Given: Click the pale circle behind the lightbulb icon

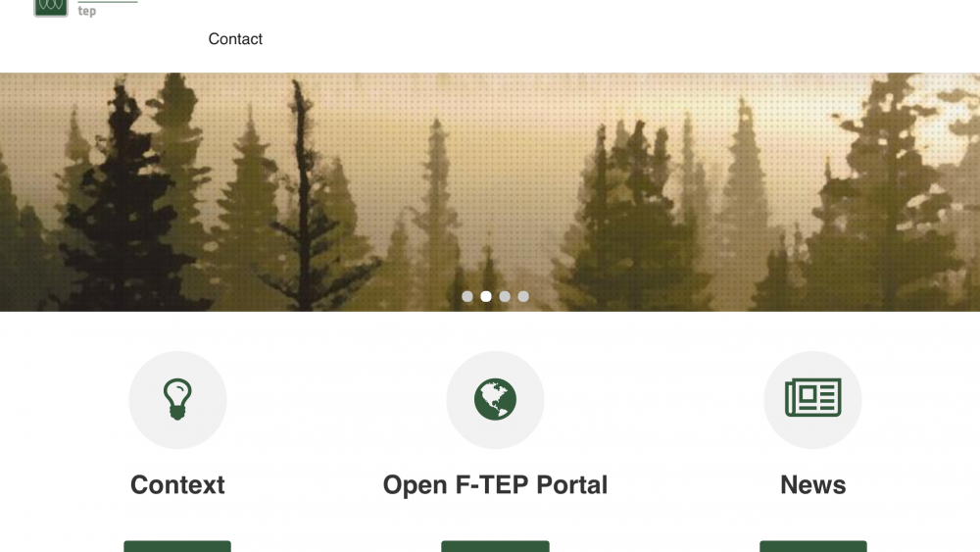Looking at the screenshot, I should pos(177,399).
